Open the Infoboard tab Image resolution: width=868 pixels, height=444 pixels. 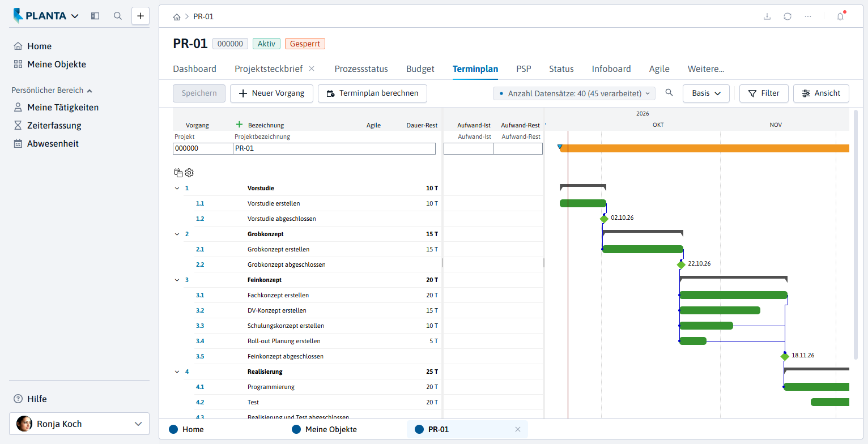point(611,69)
